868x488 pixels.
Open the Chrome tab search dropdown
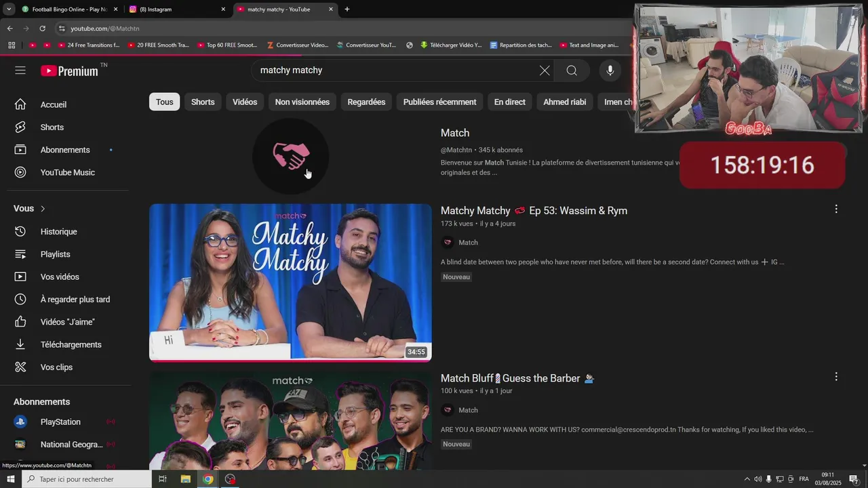pyautogui.click(x=9, y=9)
